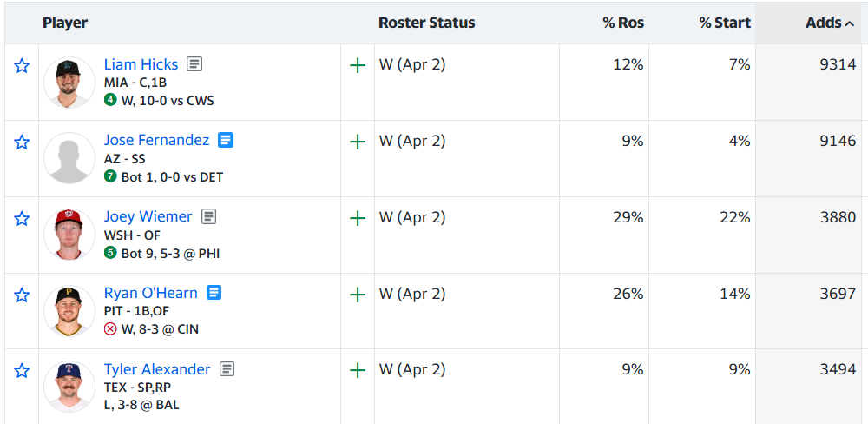View the notes icon next to Joey Wiemer
This screenshot has height=424, width=868.
tap(208, 216)
